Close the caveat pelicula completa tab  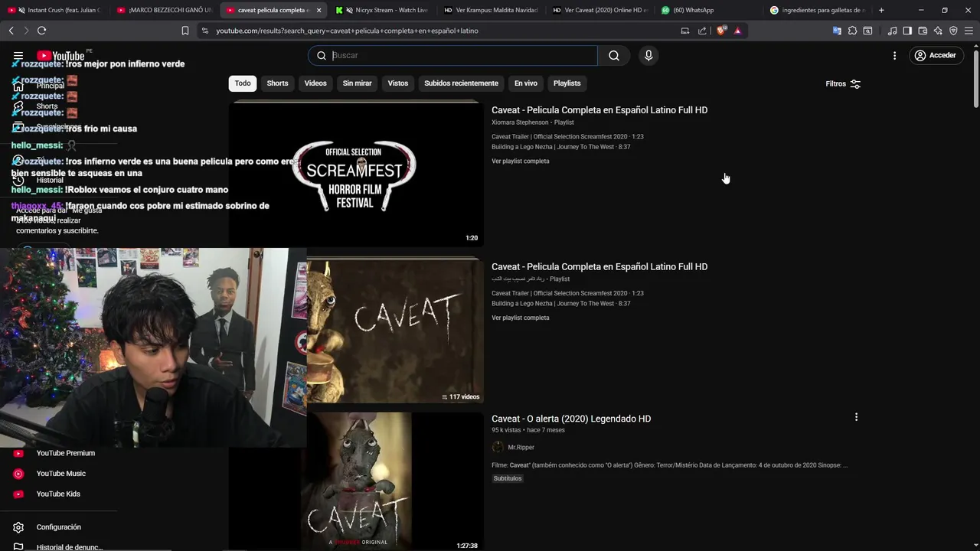(x=318, y=10)
